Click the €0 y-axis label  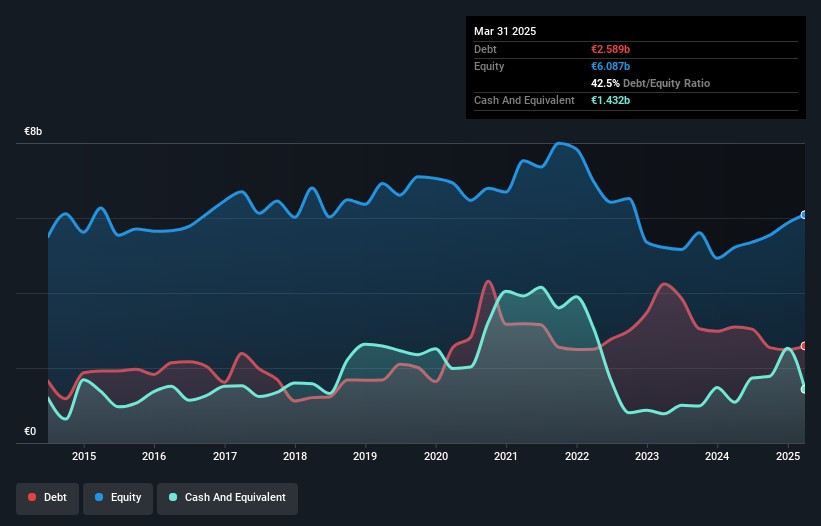[30, 432]
